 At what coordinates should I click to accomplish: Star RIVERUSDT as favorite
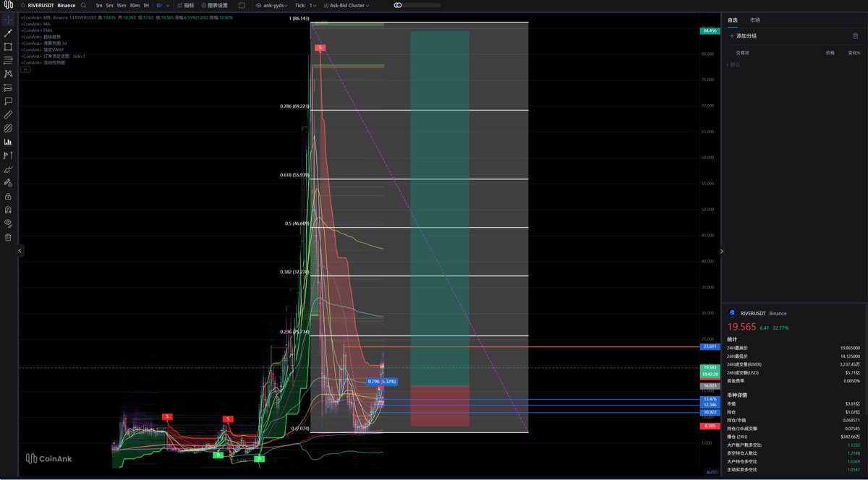[23, 5]
